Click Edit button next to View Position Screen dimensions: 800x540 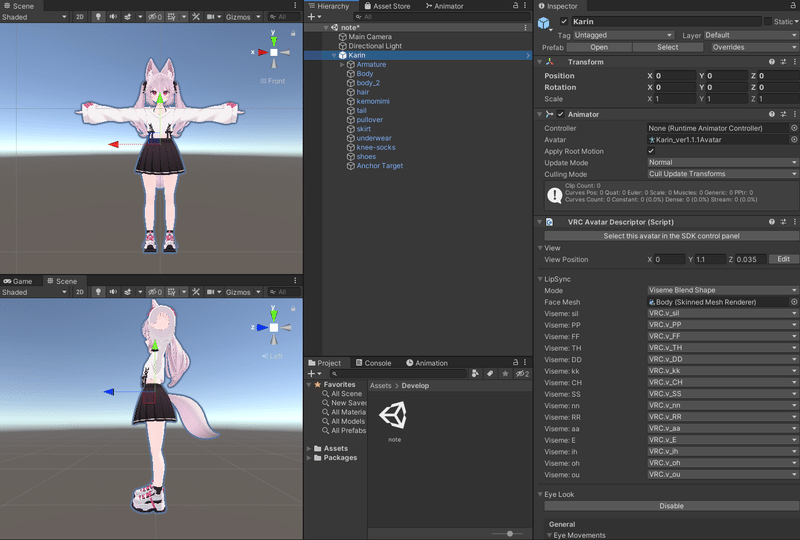coord(783,259)
